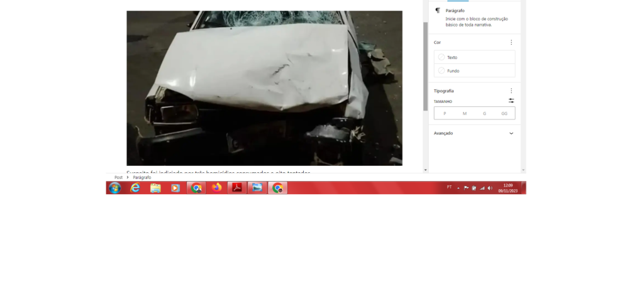644x306 pixels.
Task: Select font size GG
Action: [x=504, y=114]
